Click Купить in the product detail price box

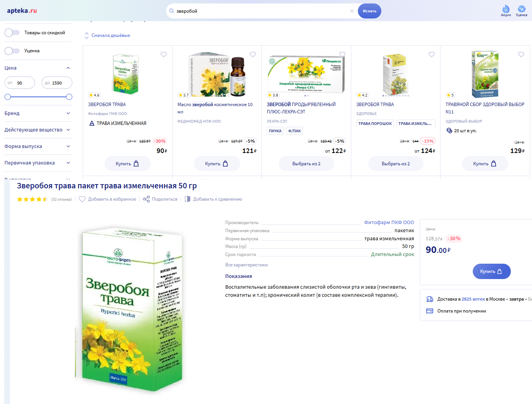pyautogui.click(x=492, y=271)
